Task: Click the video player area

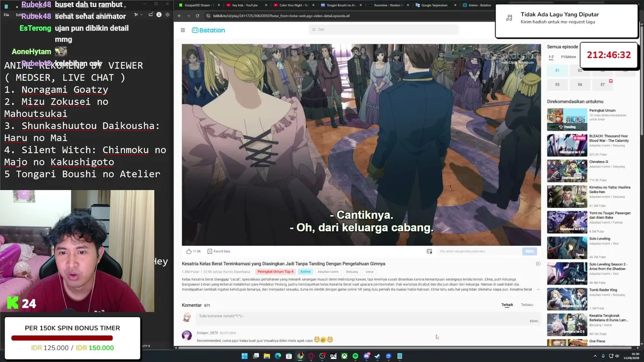Action: (361, 145)
